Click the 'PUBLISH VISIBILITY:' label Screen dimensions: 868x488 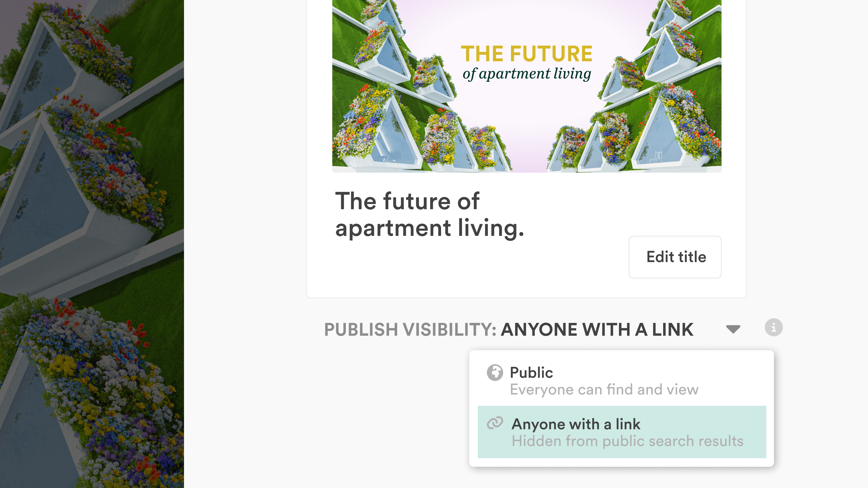[x=410, y=329]
